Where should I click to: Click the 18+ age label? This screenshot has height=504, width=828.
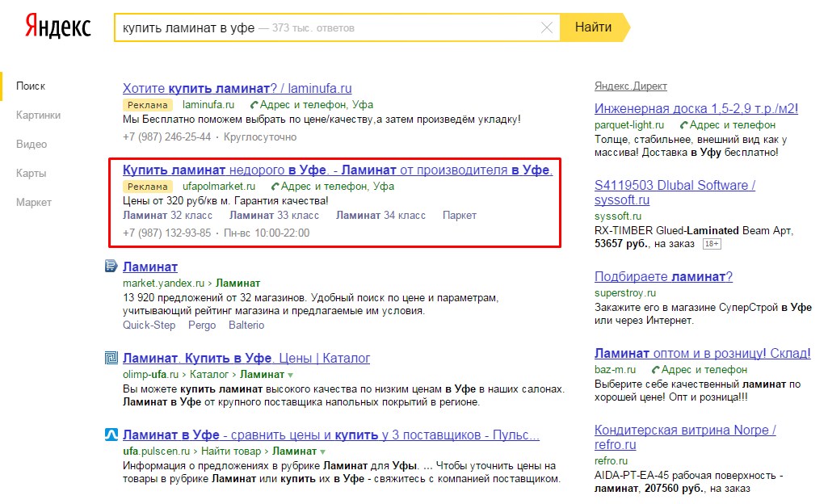pyautogui.click(x=712, y=244)
